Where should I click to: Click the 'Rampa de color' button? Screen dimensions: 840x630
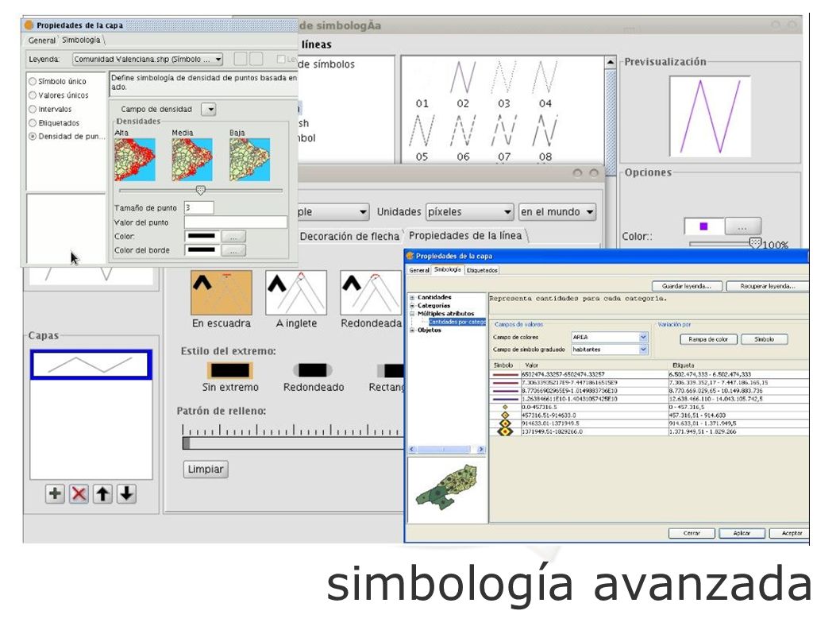708,339
